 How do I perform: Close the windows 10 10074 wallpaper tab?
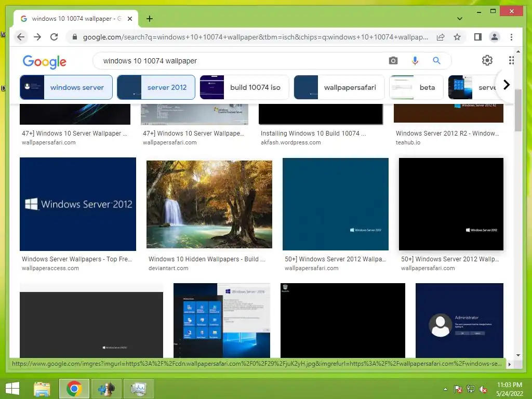(x=129, y=19)
